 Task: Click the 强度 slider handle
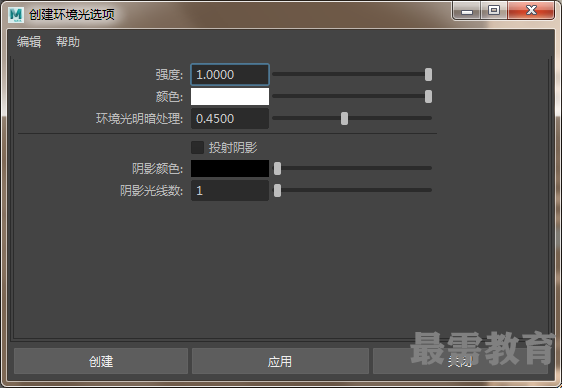(428, 75)
